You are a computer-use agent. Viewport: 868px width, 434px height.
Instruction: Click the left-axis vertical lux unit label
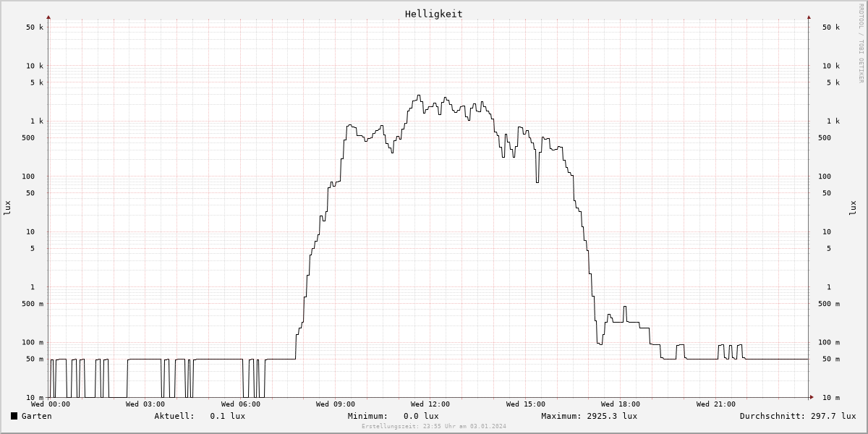pos(7,208)
